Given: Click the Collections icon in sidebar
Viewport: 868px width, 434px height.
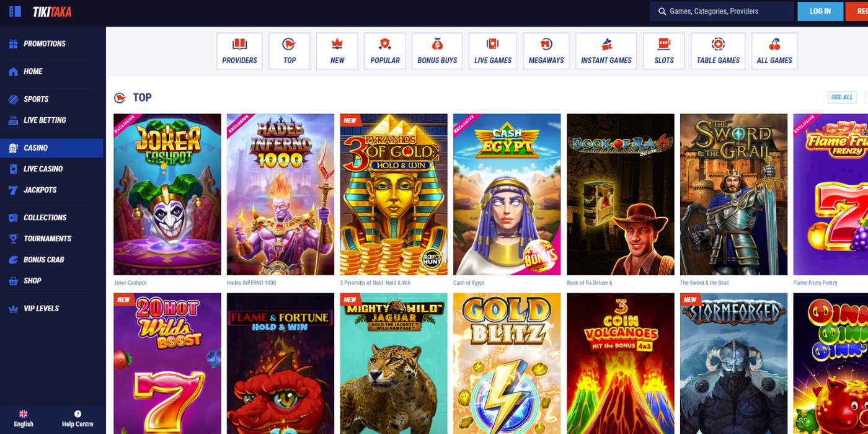Looking at the screenshot, I should pyautogui.click(x=13, y=218).
